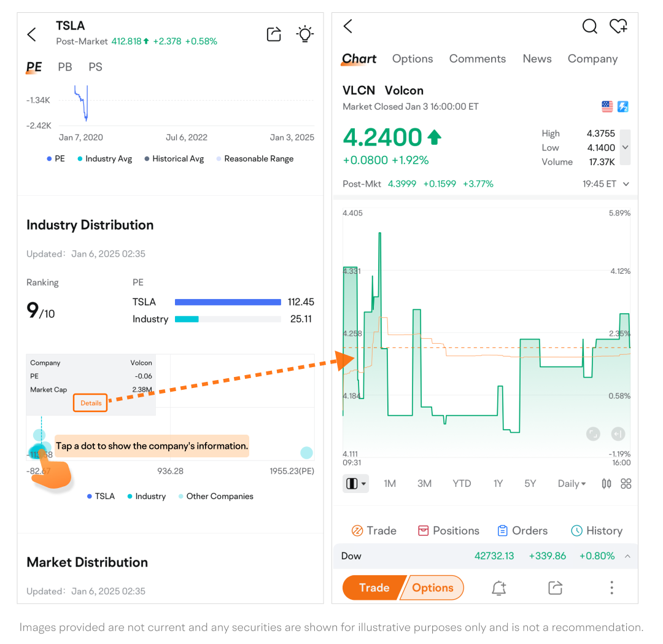Open search with the magnifier icon

(x=589, y=26)
